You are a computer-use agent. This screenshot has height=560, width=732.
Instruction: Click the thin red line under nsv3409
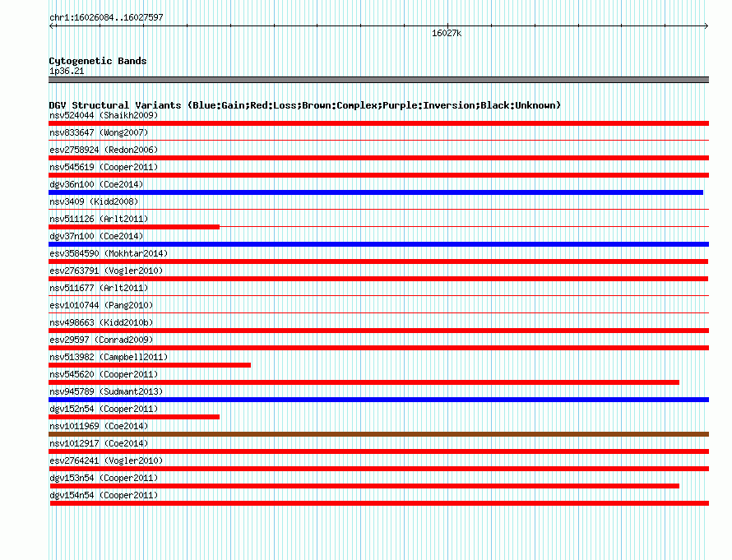click(378, 209)
